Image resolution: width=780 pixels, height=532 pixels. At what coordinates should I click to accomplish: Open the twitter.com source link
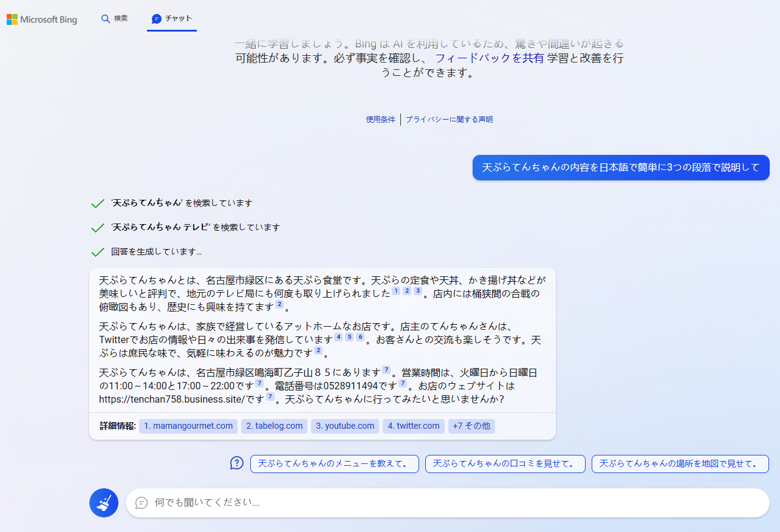point(414,426)
